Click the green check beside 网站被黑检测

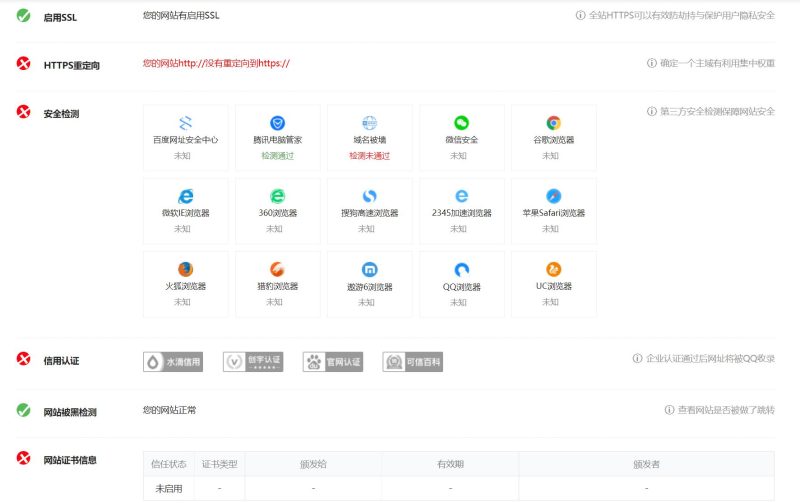(x=23, y=410)
